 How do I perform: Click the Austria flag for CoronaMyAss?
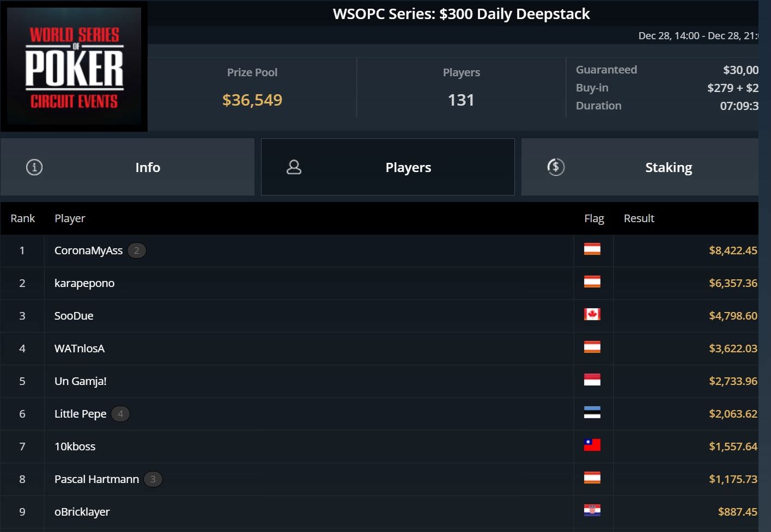click(592, 249)
